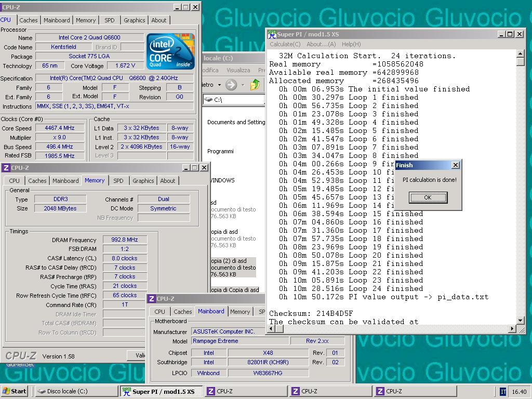Select About tab in CPU-Z Memory window
This screenshot has width=532, height=399.
pyautogui.click(x=168, y=181)
